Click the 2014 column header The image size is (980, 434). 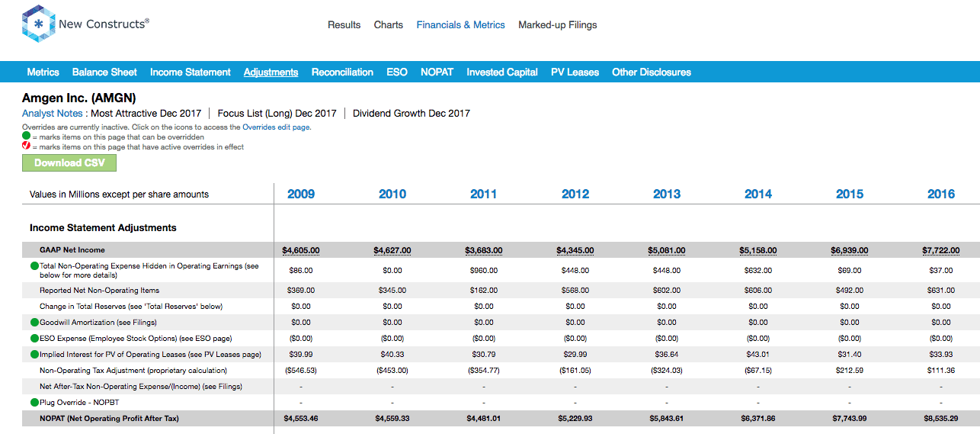pyautogui.click(x=758, y=194)
